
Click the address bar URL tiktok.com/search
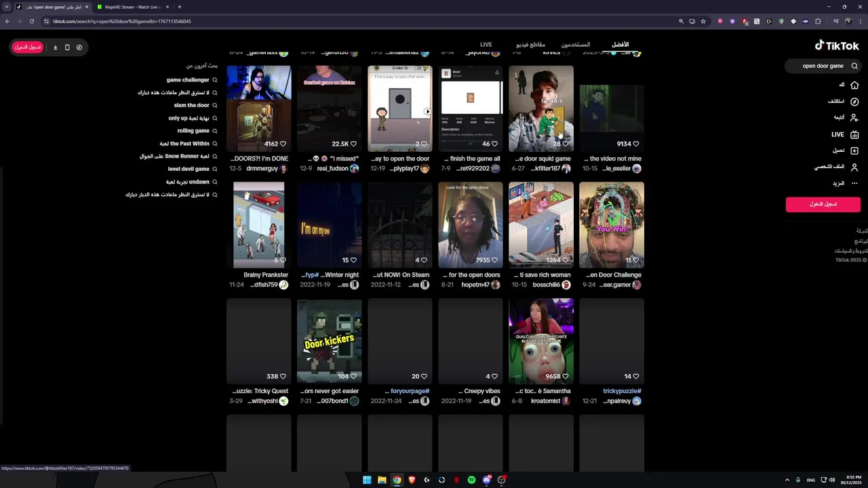[122, 21]
